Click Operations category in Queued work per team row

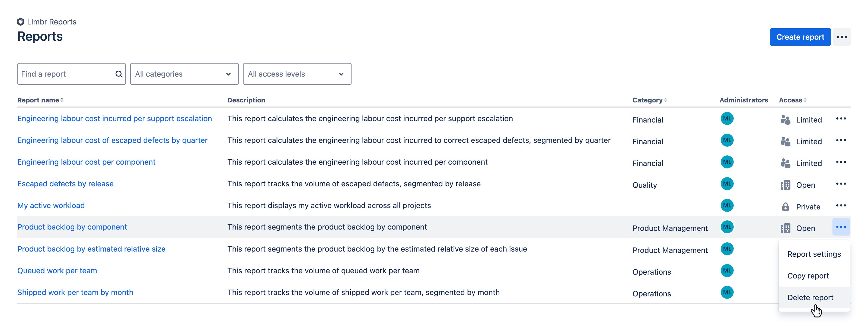[x=652, y=272]
